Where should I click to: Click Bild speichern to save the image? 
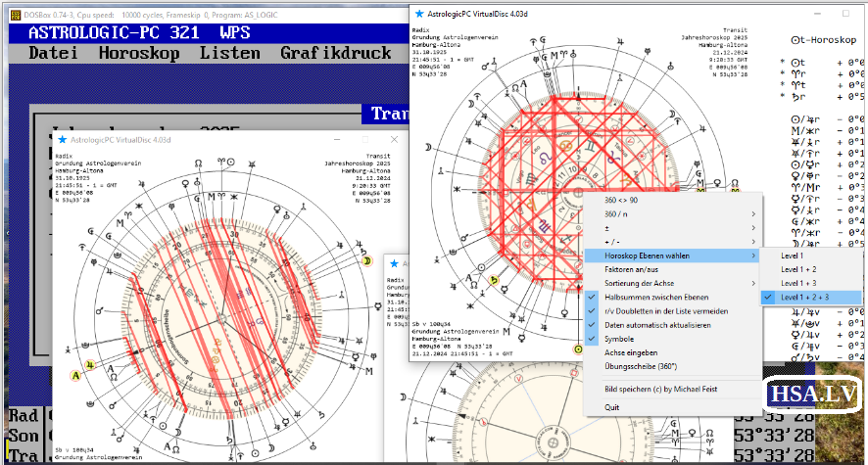click(661, 390)
